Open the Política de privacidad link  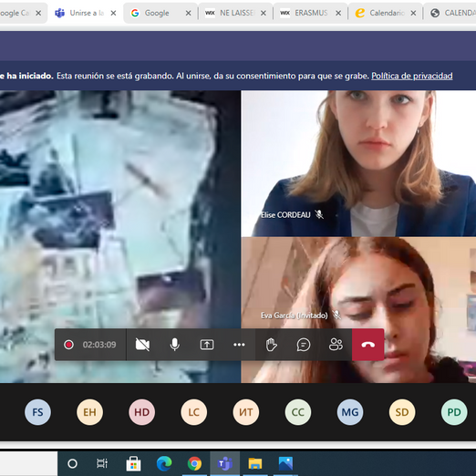pyautogui.click(x=412, y=76)
